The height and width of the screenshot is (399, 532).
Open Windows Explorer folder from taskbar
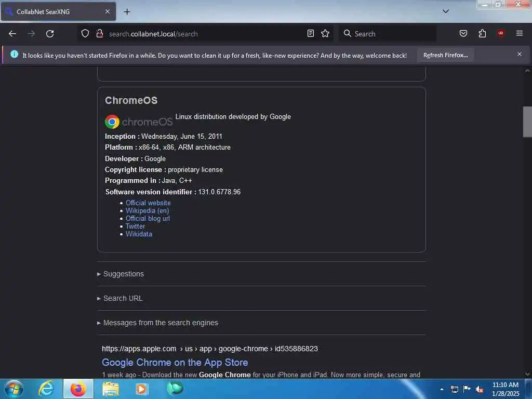[111, 389]
